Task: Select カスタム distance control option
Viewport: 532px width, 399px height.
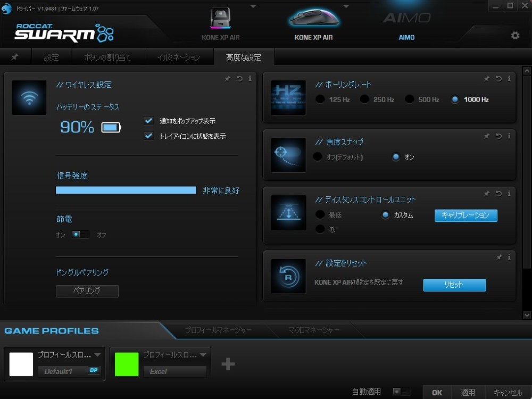Action: point(385,215)
